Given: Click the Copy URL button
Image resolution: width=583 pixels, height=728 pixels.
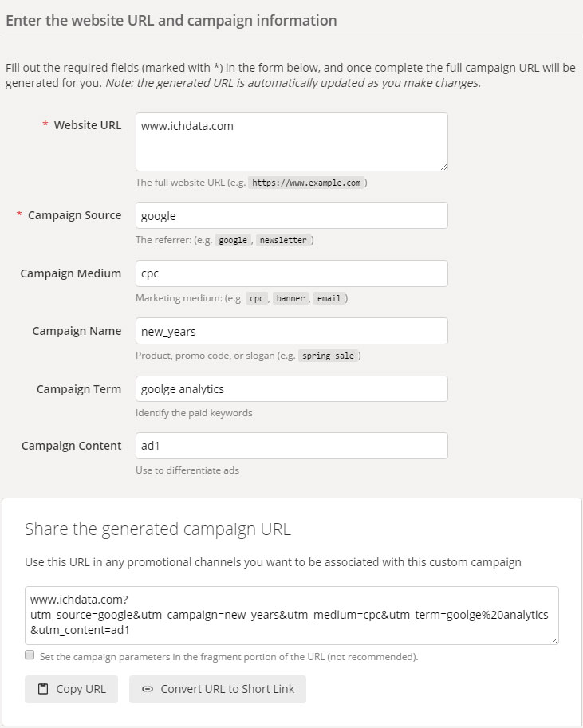Looking at the screenshot, I should pyautogui.click(x=71, y=689).
